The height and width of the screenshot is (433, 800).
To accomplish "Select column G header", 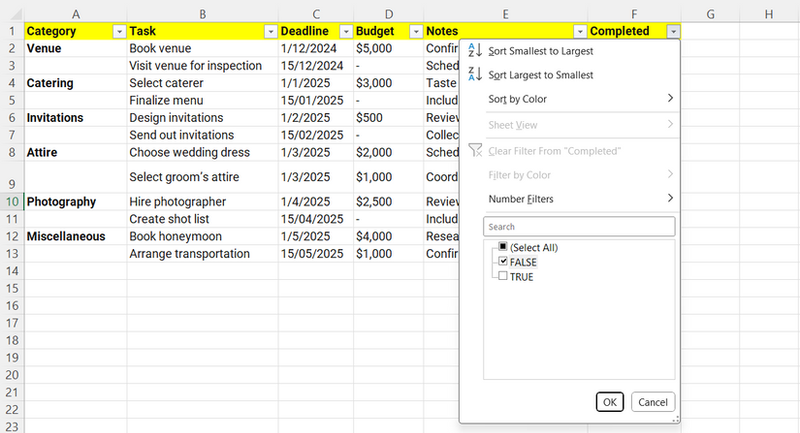I will (709, 14).
